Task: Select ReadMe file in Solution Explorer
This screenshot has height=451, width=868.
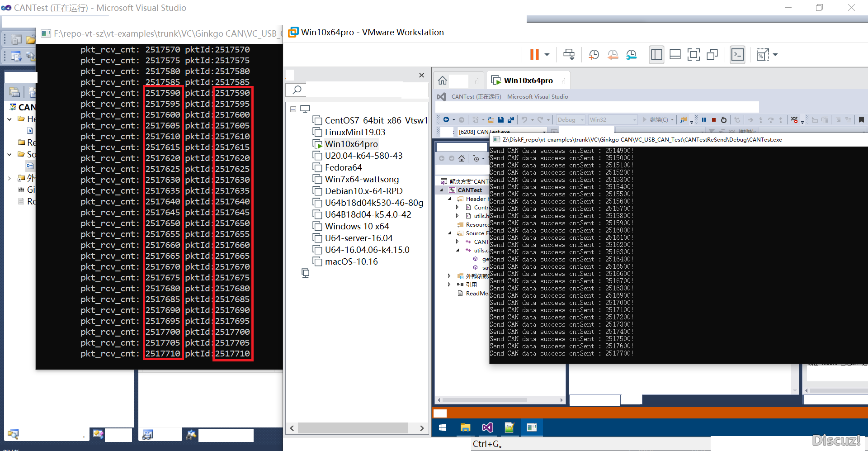Action: click(x=473, y=294)
